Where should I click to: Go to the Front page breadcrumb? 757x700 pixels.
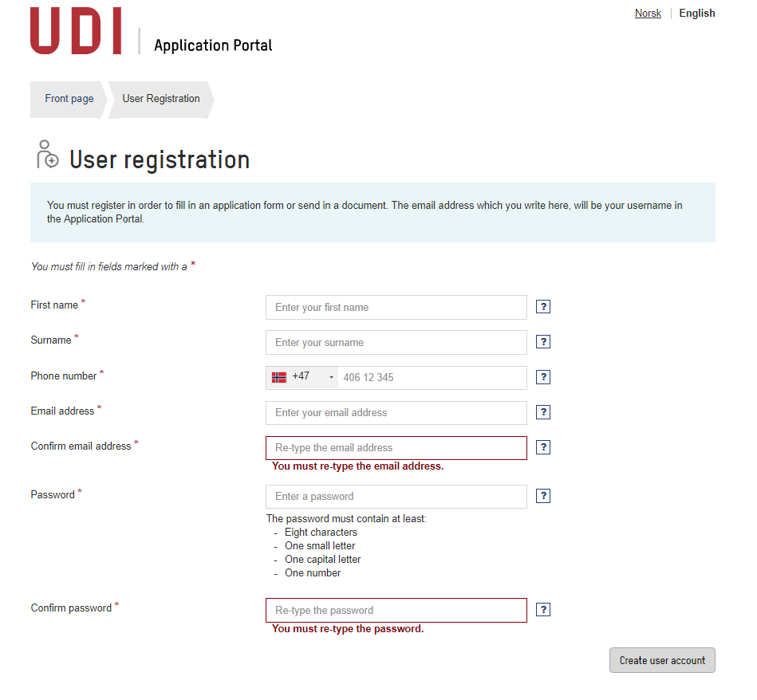69,99
